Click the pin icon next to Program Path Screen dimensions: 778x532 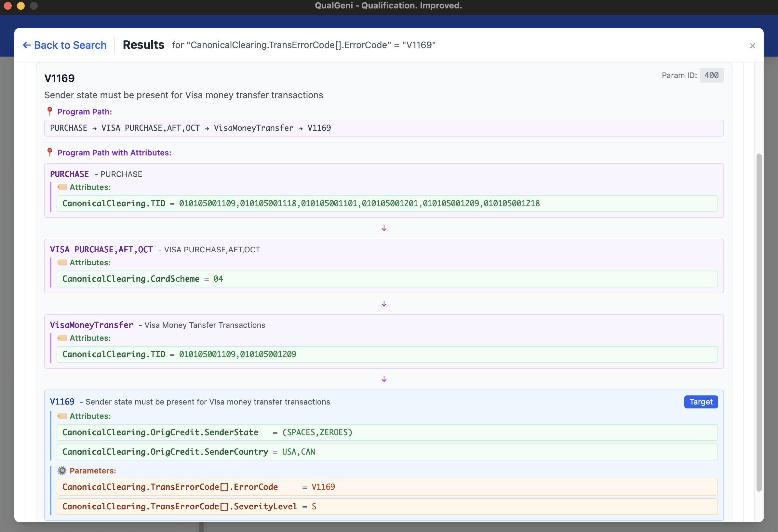49,111
